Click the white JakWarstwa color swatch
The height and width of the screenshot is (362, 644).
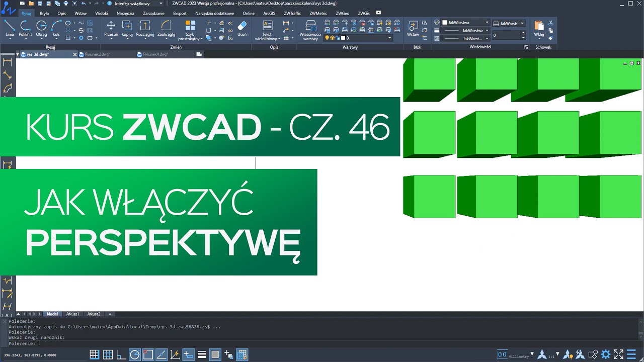(x=444, y=23)
